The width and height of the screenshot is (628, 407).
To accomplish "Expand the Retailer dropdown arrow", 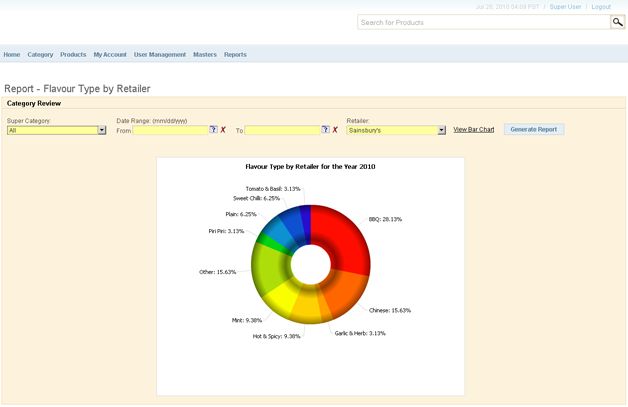I will [x=441, y=130].
